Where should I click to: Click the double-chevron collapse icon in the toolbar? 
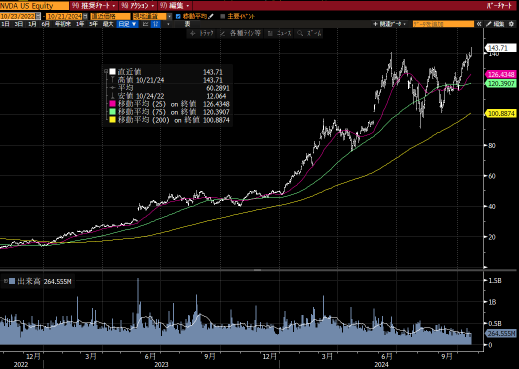tap(479, 24)
